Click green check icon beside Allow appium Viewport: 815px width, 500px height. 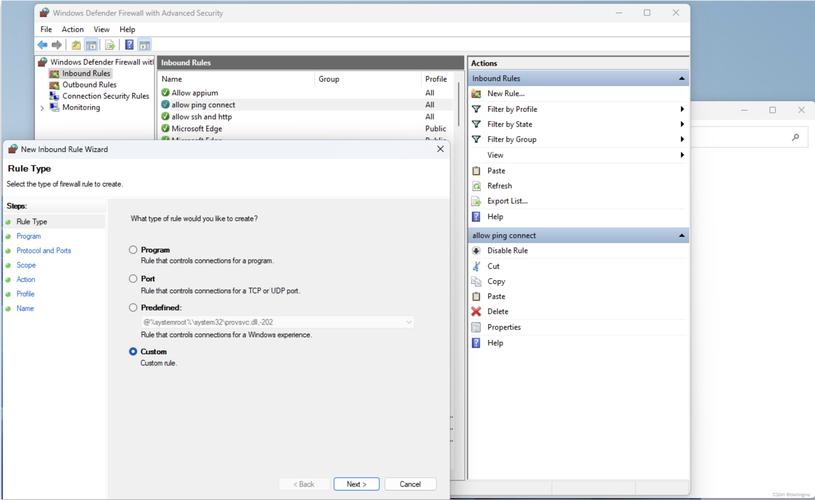click(165, 93)
